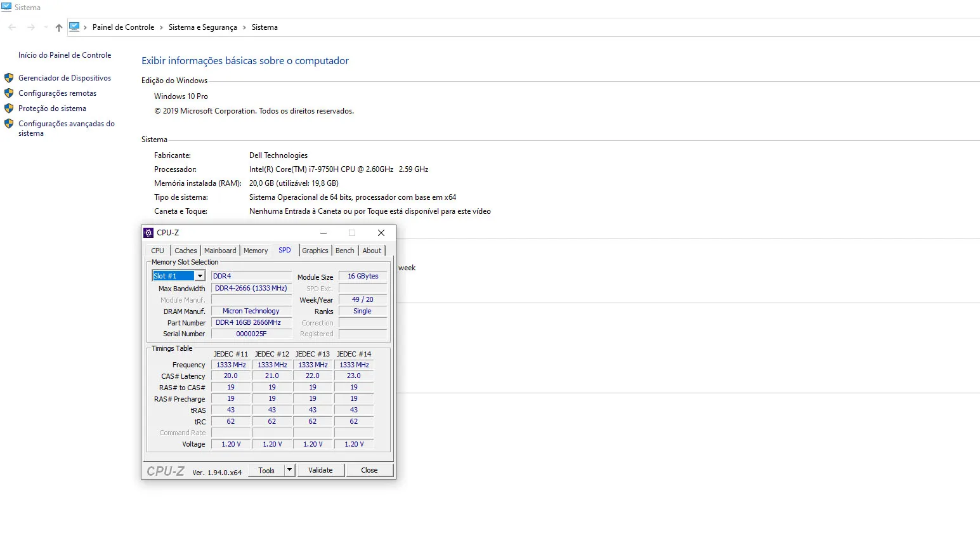Click the Week/Year 49 / 20 field
The image size is (980, 550).
pyautogui.click(x=363, y=299)
